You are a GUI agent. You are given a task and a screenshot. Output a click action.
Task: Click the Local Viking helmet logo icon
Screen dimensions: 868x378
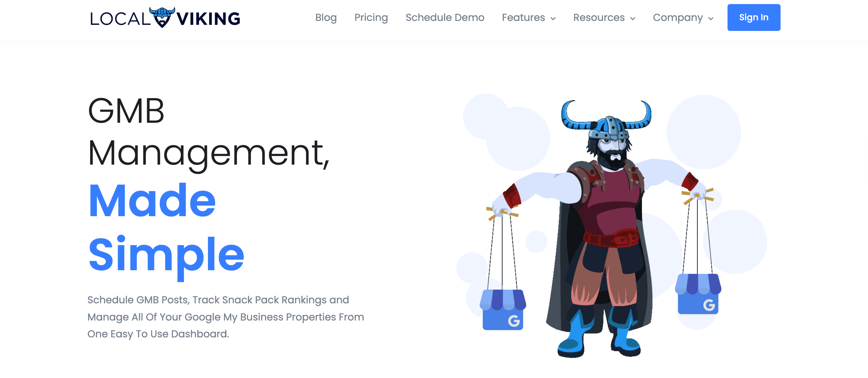coord(162,17)
